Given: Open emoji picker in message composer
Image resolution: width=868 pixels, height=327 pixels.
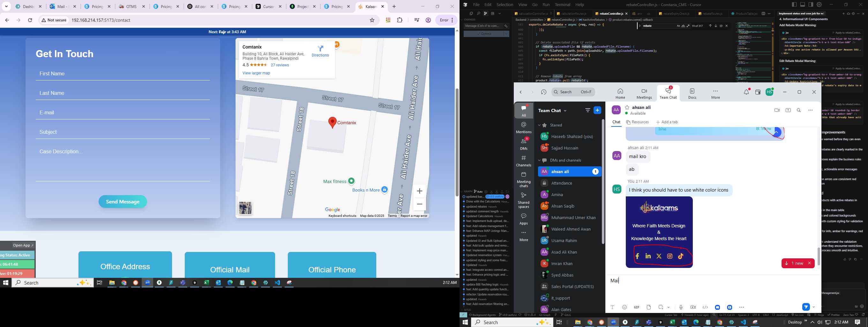Looking at the screenshot, I should click(x=625, y=307).
